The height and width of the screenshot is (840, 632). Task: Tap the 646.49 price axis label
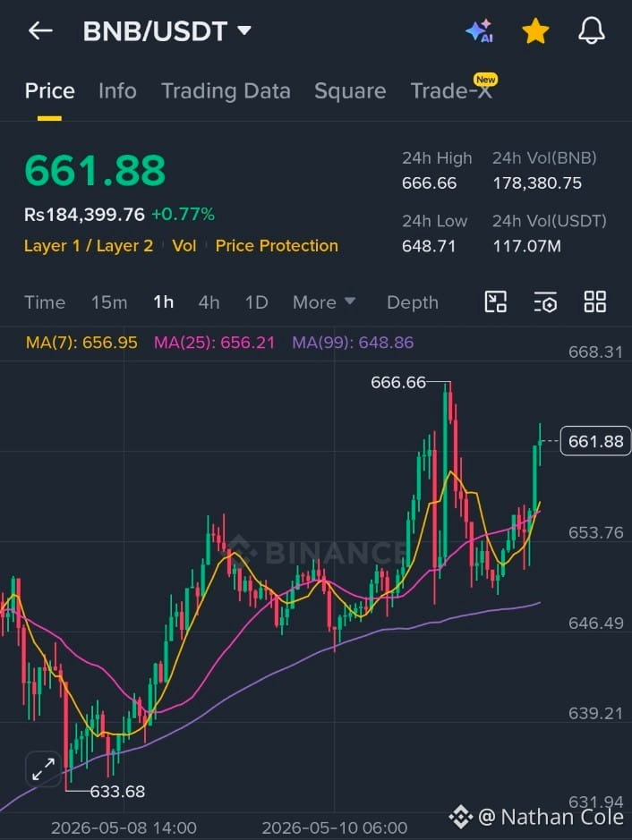pyautogui.click(x=595, y=623)
